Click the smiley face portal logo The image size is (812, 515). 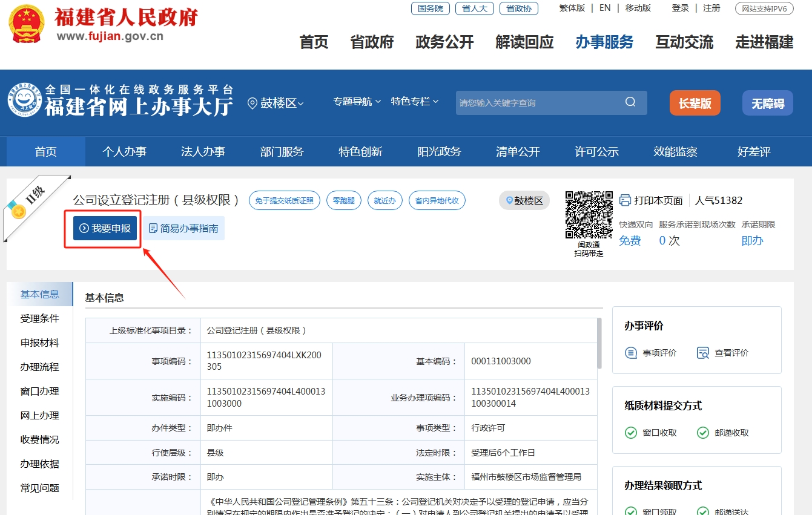point(24,100)
